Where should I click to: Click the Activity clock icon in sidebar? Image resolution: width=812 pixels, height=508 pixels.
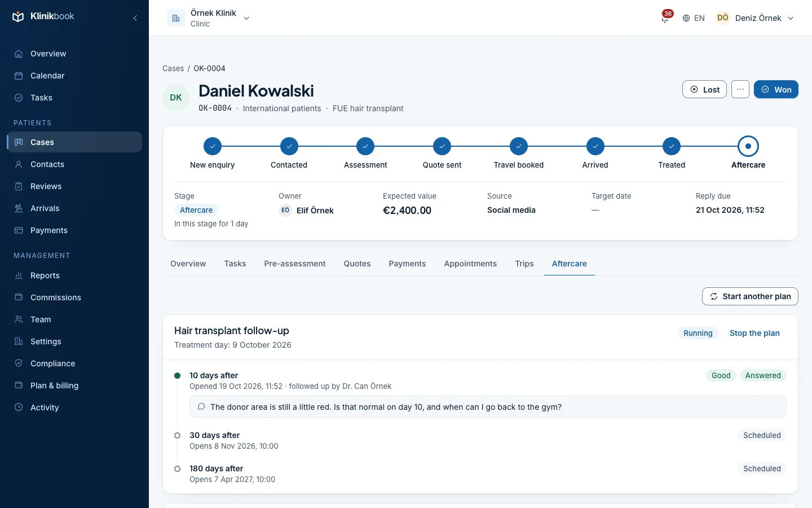tap(19, 408)
